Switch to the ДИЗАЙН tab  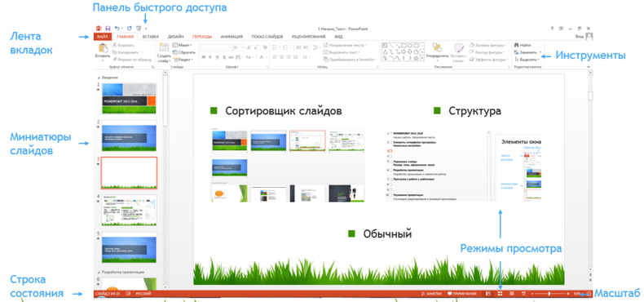(176, 37)
